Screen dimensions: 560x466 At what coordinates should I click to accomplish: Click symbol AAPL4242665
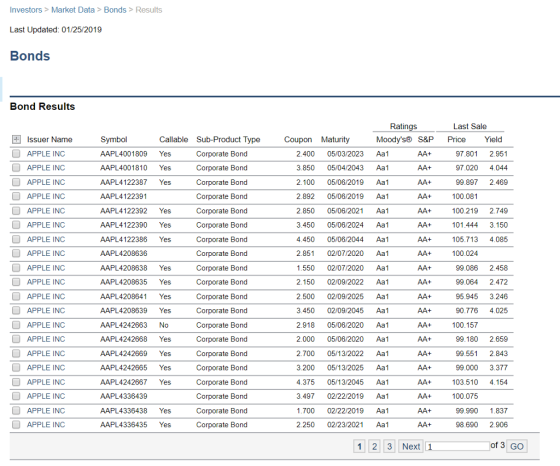[124, 368]
